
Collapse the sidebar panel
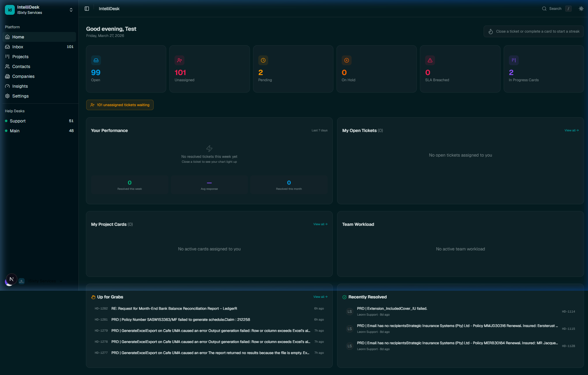tap(87, 9)
